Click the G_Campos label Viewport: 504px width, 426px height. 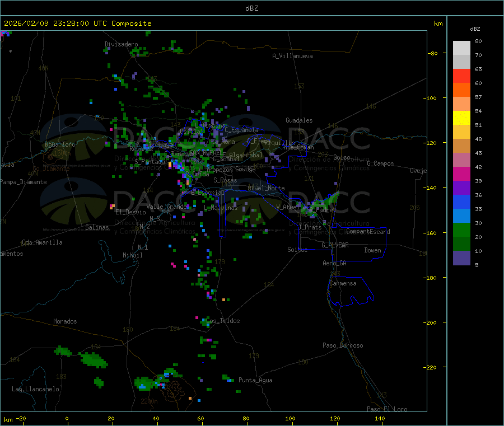[x=380, y=163]
